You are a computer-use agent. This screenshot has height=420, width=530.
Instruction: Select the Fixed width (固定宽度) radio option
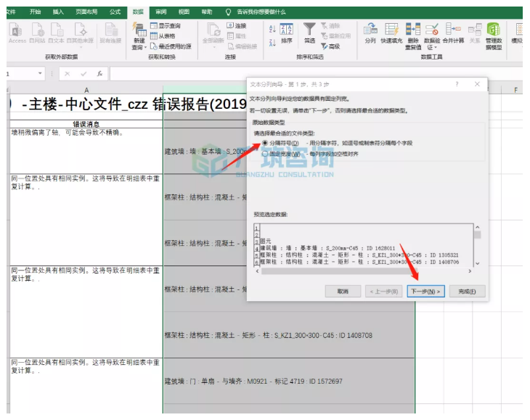pyautogui.click(x=265, y=154)
